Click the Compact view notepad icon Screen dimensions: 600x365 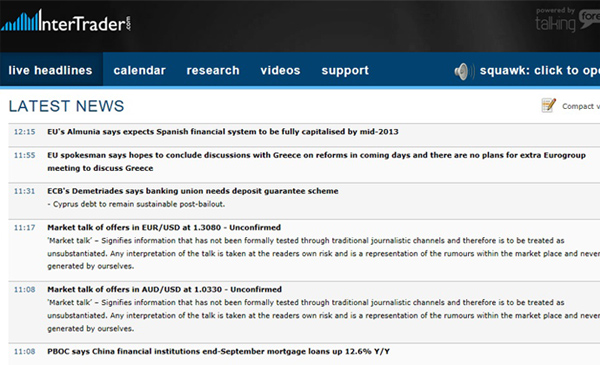[548, 105]
